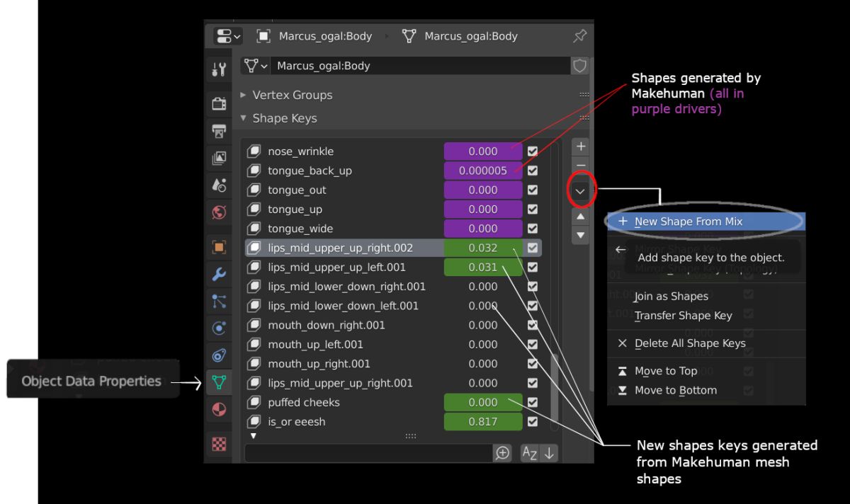
Task: Open the Object Constraints properties tab
Action: point(219,356)
